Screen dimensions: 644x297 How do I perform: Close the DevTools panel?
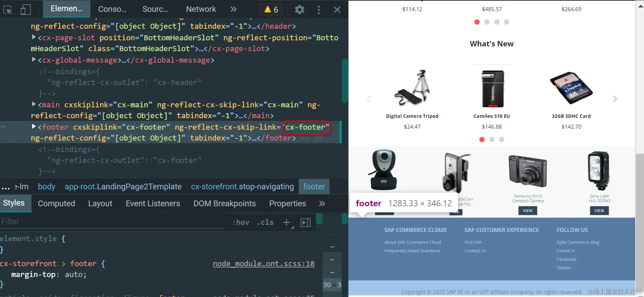(337, 9)
